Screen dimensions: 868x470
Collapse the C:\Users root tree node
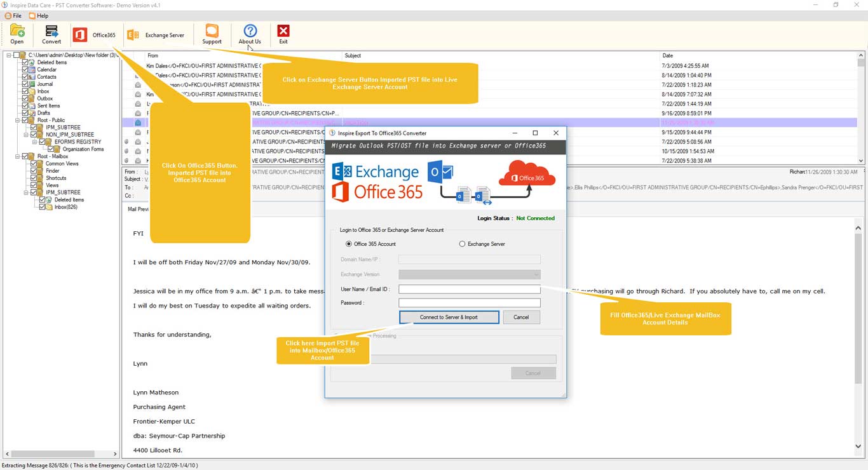tap(9, 55)
